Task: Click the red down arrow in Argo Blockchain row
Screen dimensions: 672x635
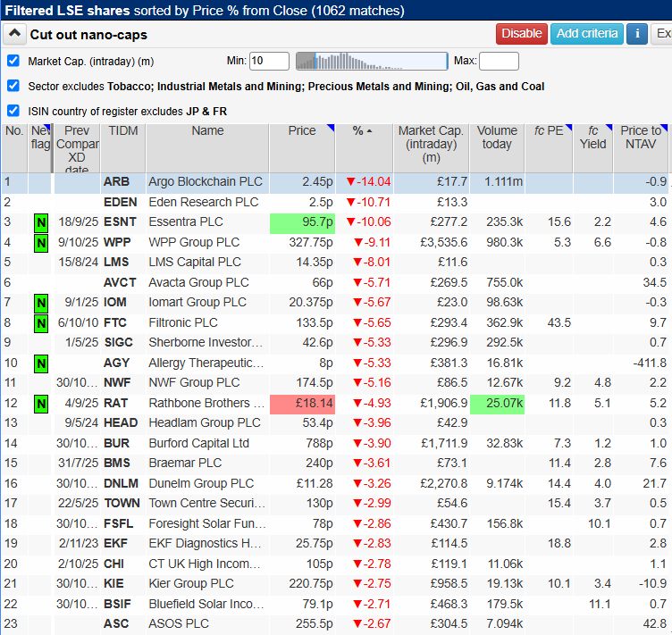Action: click(x=351, y=182)
